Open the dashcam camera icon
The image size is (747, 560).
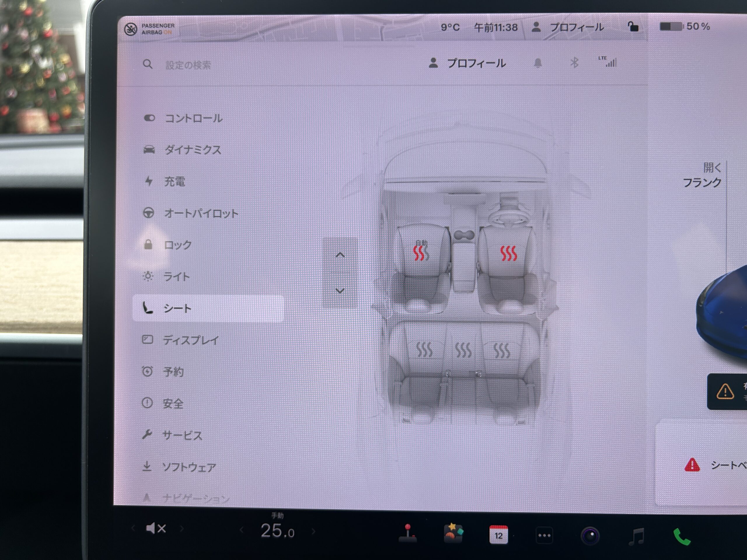pos(590,536)
